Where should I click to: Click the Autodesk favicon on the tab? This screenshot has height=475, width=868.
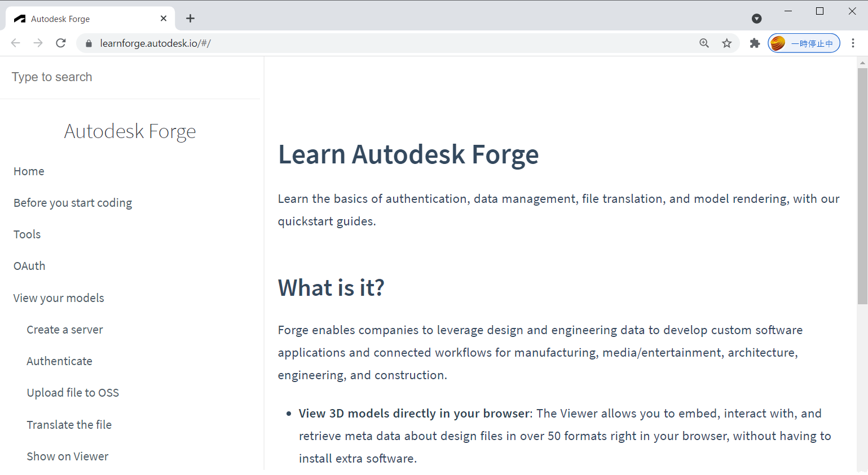(20, 19)
